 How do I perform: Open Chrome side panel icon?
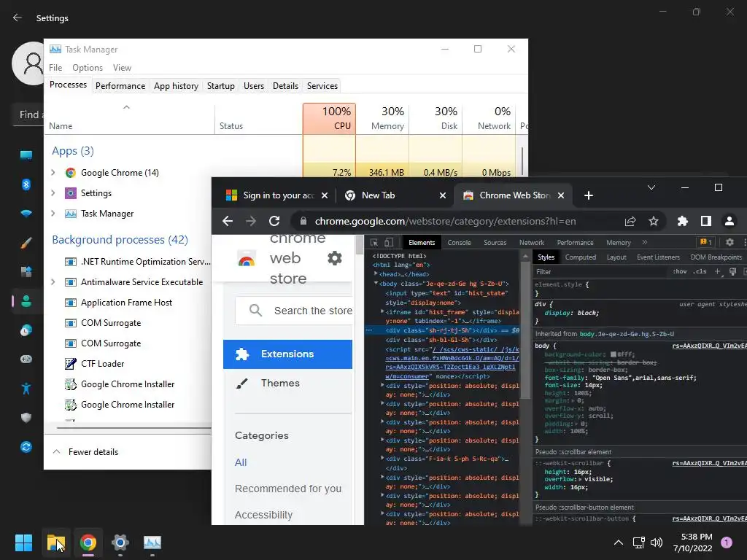click(706, 221)
